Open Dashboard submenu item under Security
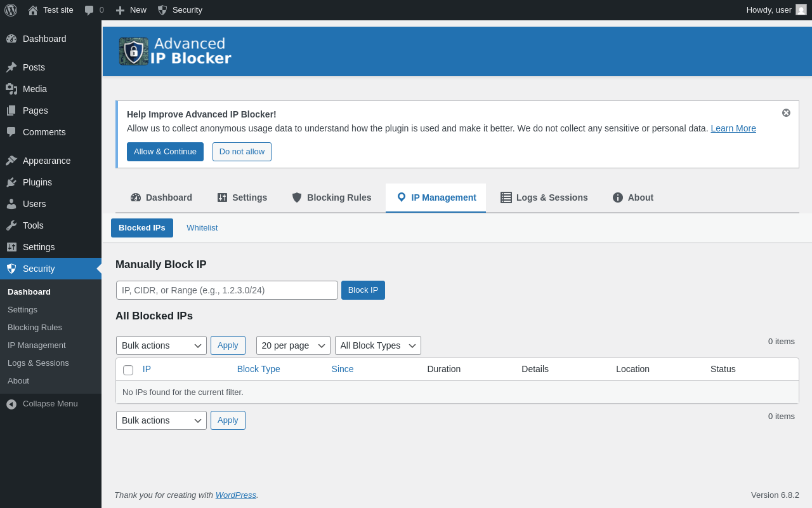The image size is (812, 508). (29, 292)
